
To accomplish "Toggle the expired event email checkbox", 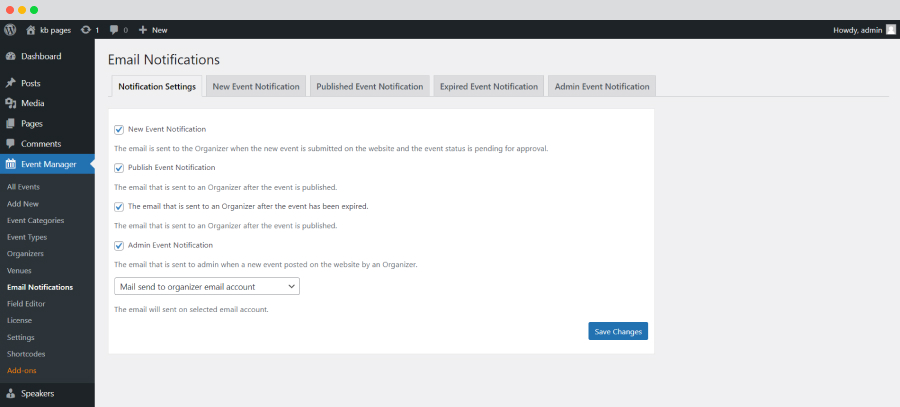I will point(119,207).
